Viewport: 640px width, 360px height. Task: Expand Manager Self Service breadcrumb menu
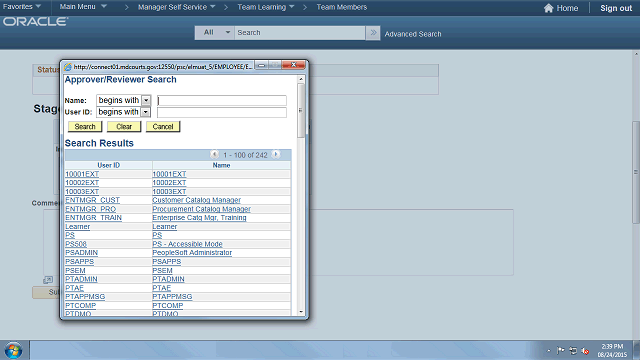coord(176,7)
